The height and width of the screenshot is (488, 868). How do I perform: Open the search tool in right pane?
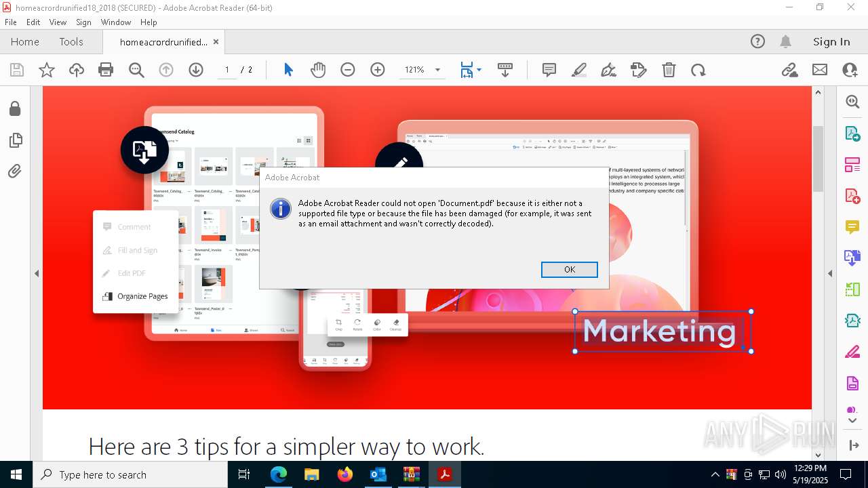[x=852, y=102]
